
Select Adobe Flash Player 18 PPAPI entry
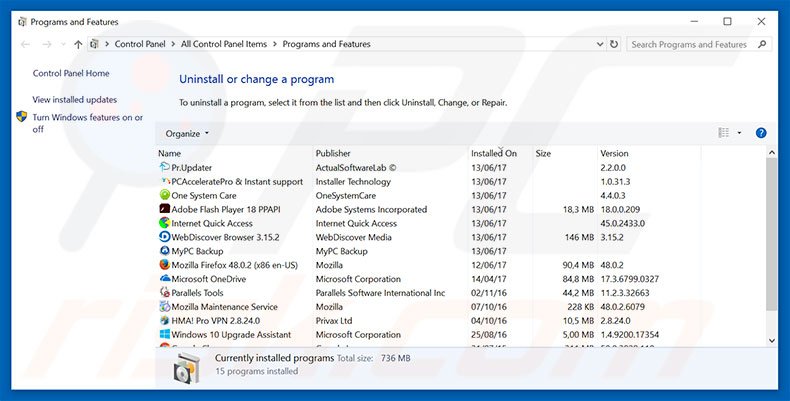coord(226,210)
